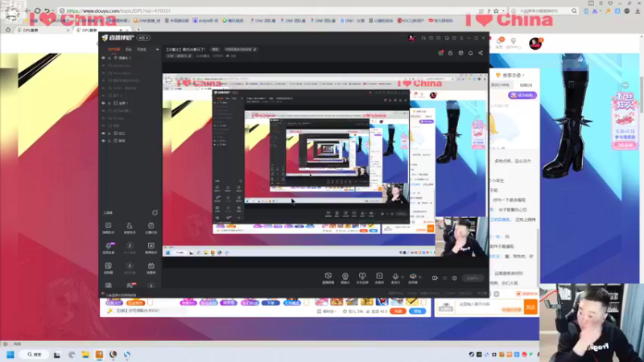Click the record video icon near start button
Image resolution: width=644 pixels, height=362 pixels.
tap(435, 278)
